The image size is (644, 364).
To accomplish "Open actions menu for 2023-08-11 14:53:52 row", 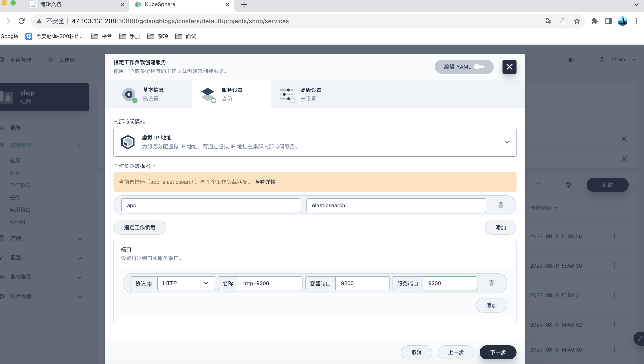I will pyautogui.click(x=614, y=325).
